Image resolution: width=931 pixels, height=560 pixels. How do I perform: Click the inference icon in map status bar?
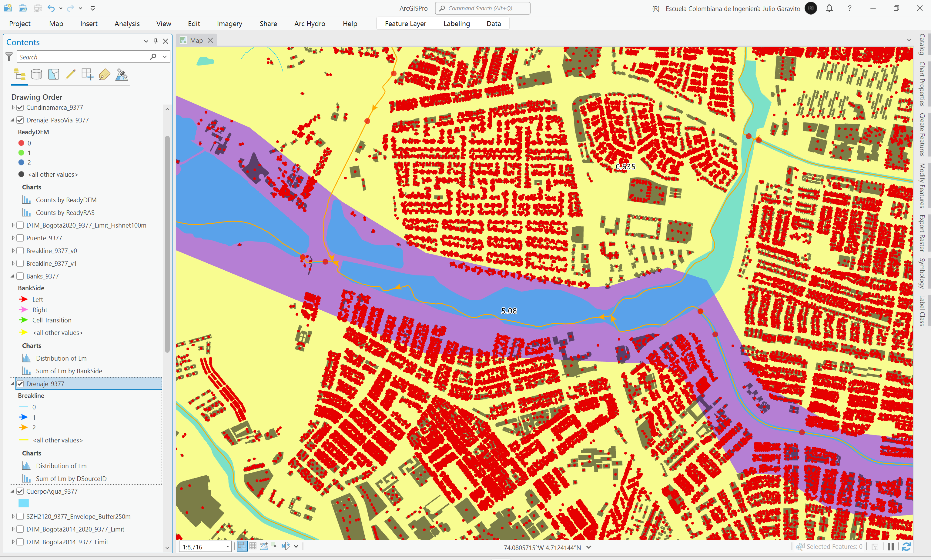click(275, 546)
